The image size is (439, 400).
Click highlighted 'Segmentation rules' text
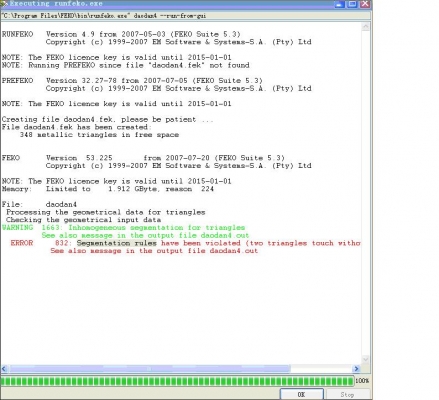point(117,243)
